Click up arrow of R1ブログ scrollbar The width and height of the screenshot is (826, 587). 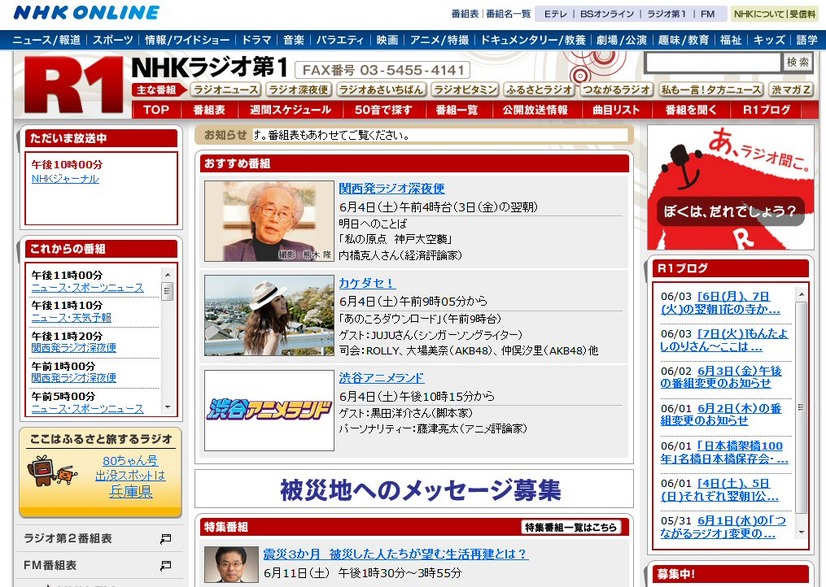point(802,295)
